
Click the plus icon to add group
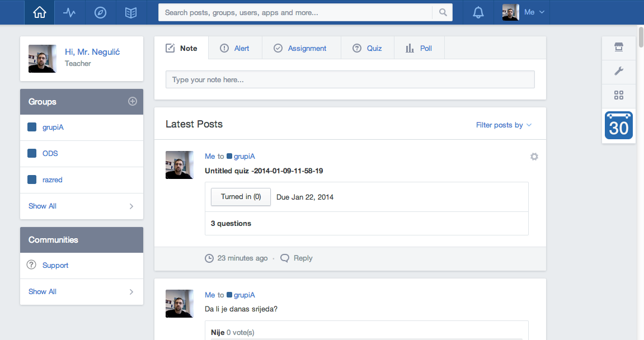(x=133, y=101)
